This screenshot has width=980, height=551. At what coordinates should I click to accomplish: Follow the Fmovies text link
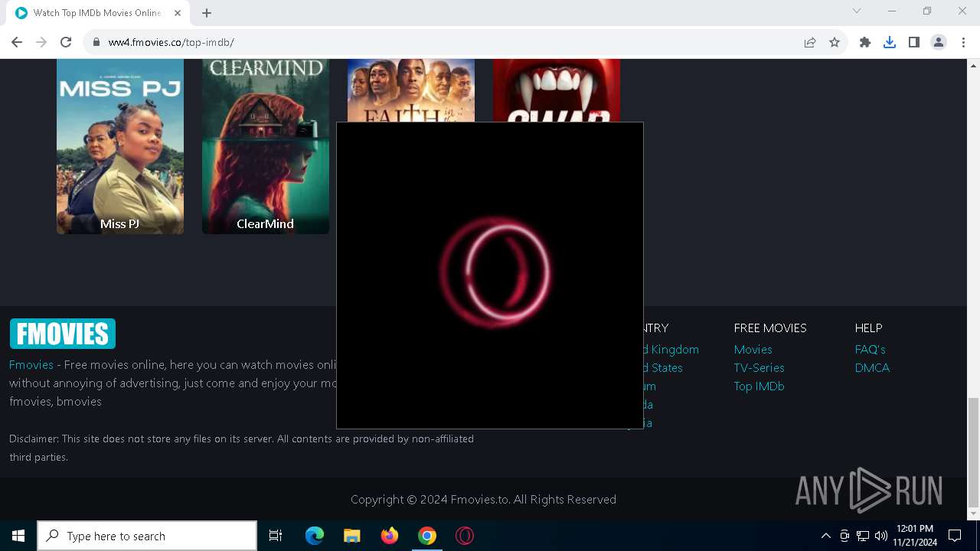[x=31, y=364]
